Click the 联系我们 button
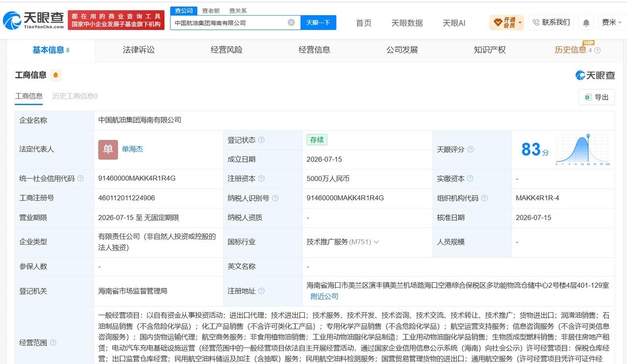The width and height of the screenshot is (627, 364). (551, 23)
